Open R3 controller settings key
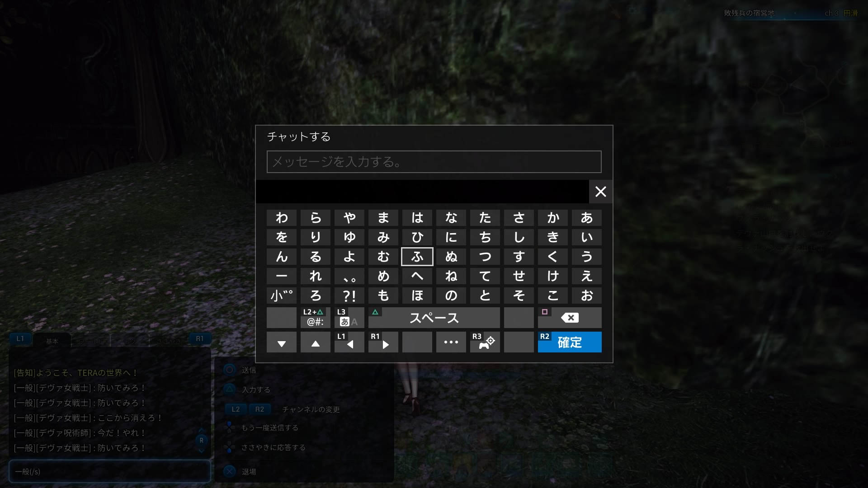Viewport: 868px width, 488px height. click(485, 342)
